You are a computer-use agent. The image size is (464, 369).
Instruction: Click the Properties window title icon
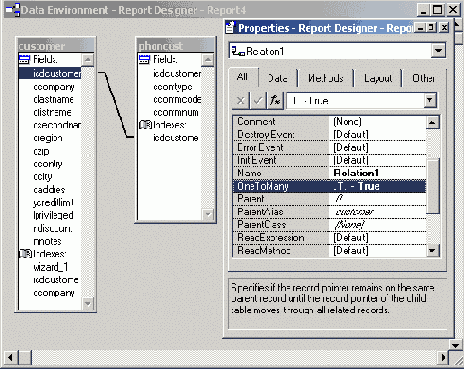(x=230, y=27)
